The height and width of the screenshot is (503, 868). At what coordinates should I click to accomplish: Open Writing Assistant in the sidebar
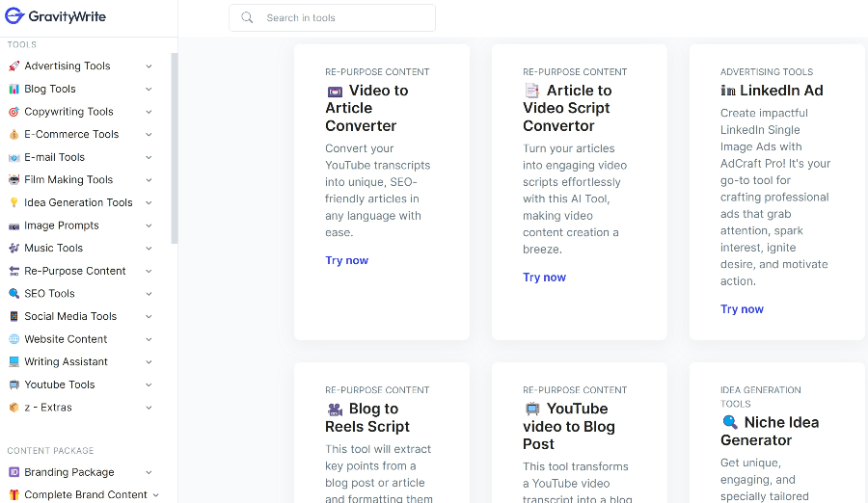pos(66,362)
